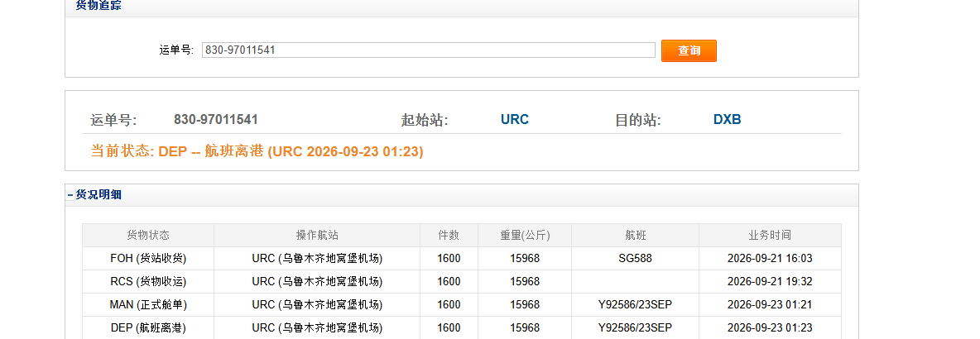Collapse the 货况明细 section header
Viewport: 980px width, 339px height.
point(95,195)
